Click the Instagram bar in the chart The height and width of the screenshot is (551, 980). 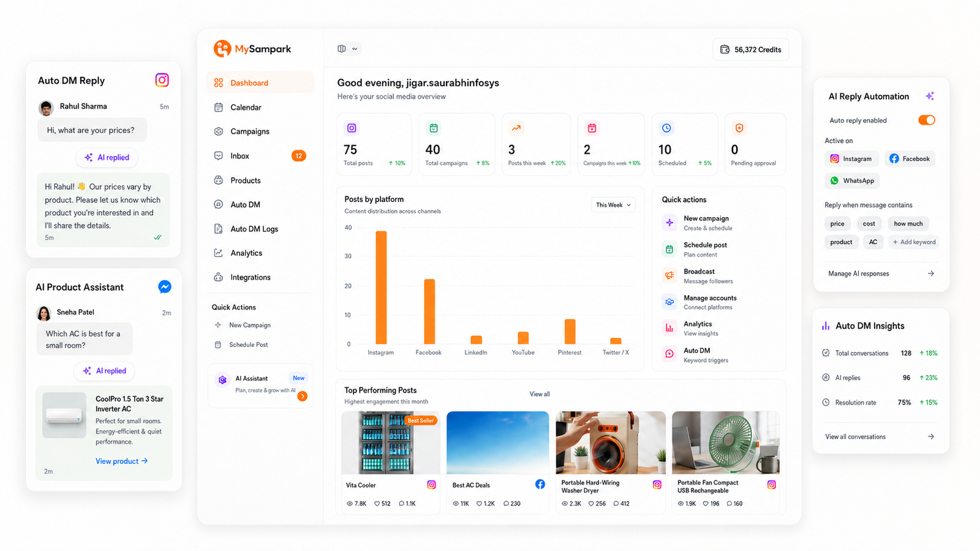point(381,288)
